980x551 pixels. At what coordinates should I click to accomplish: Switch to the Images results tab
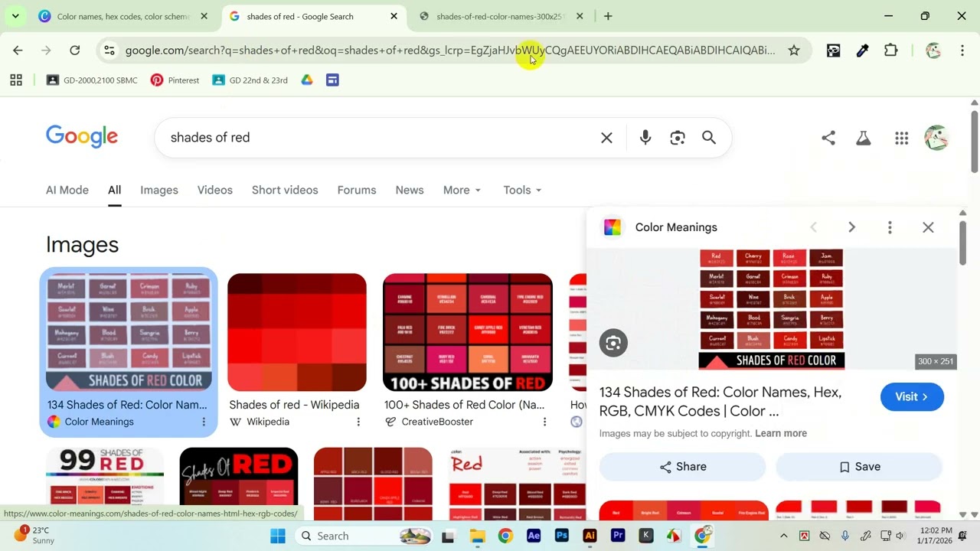coord(159,190)
